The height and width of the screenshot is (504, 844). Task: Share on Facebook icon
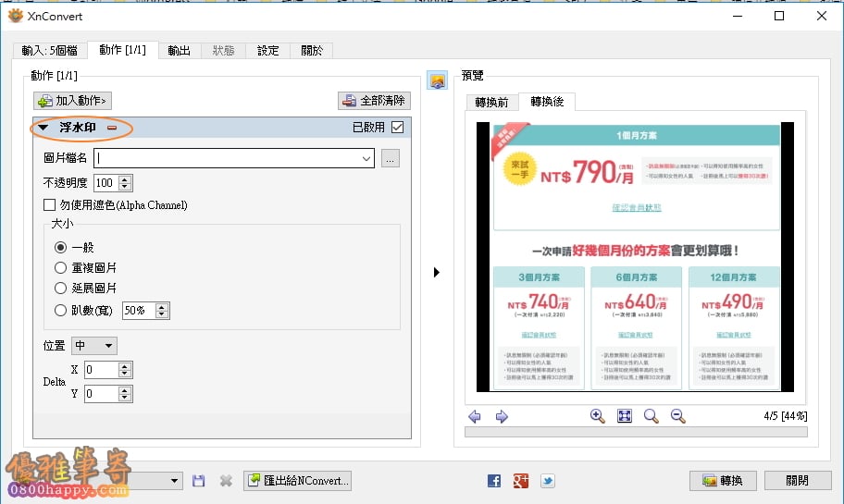point(494,480)
